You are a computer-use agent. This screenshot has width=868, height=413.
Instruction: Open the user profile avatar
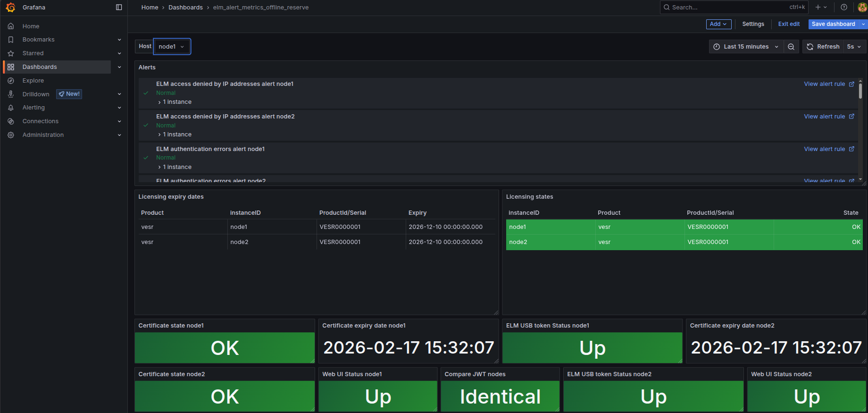click(x=862, y=8)
